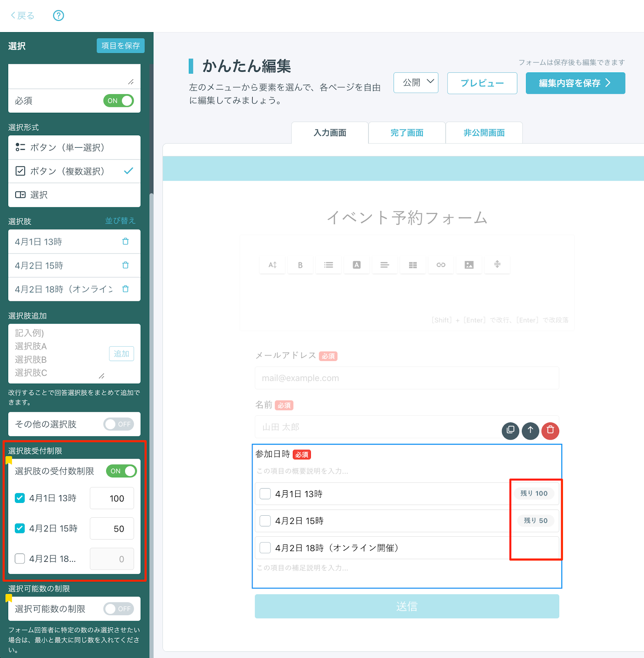Image resolution: width=644 pixels, height=658 pixels.
Task: Select ボタン（単一選択）format option
Action: click(74, 147)
